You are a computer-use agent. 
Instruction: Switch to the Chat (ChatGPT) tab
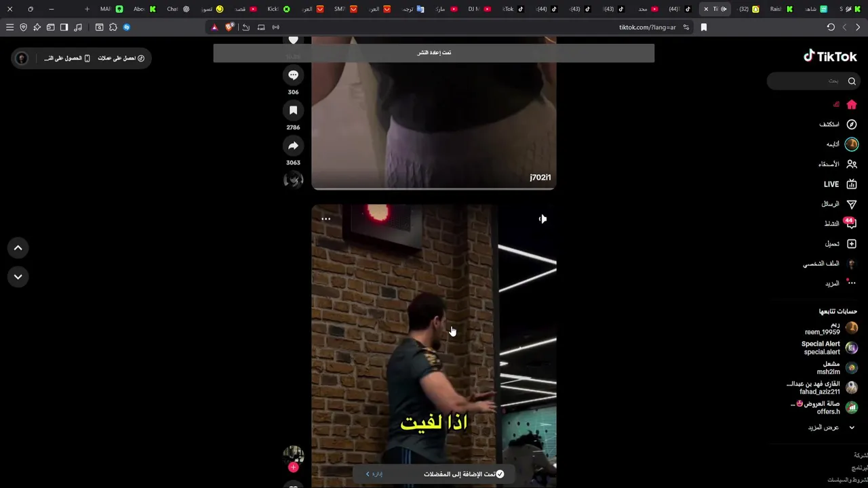pyautogui.click(x=178, y=9)
